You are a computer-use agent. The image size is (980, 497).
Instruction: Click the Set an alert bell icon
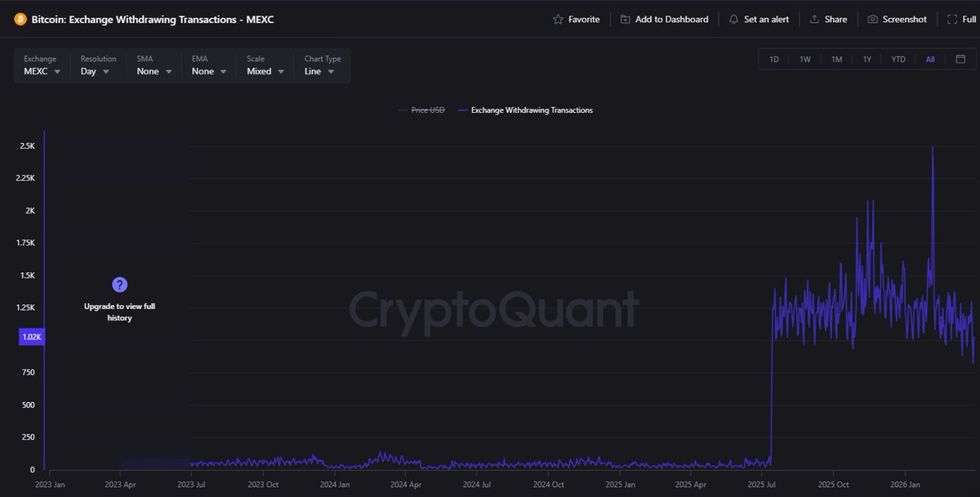tap(733, 19)
